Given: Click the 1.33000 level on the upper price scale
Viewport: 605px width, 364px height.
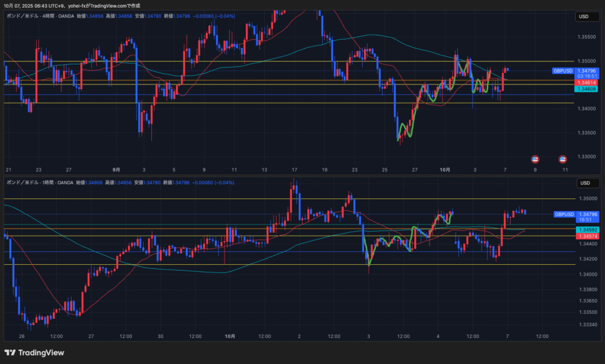Looking at the screenshot, I should click(588, 157).
